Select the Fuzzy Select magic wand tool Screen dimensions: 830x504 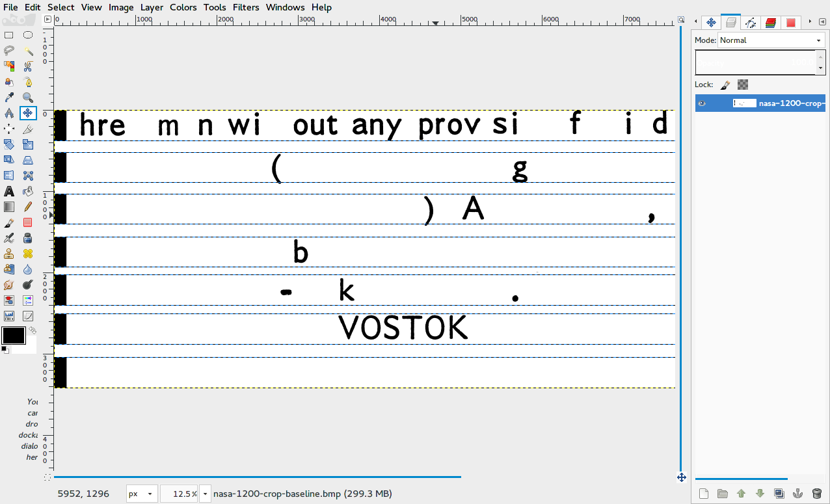tap(28, 51)
